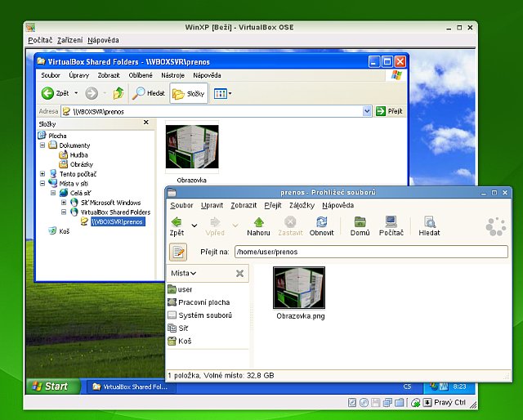The image size is (523, 420).
Task: Close the Složky folder pane
Action: [x=146, y=123]
